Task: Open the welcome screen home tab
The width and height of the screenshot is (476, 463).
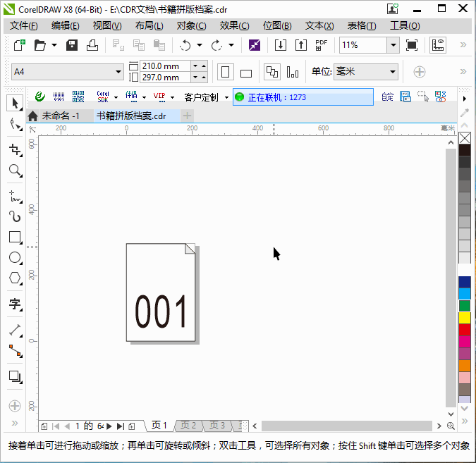Action: [32, 116]
